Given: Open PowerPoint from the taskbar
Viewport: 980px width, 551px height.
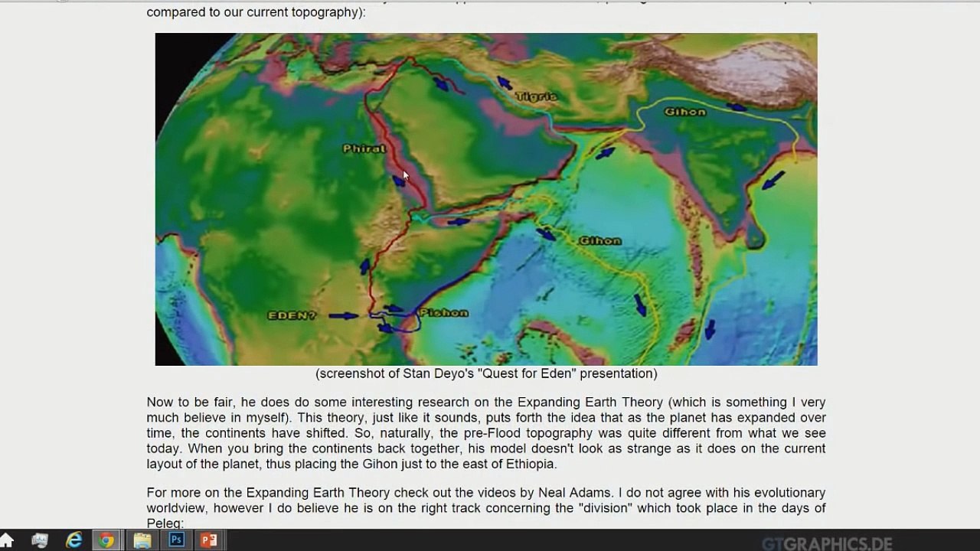Looking at the screenshot, I should coord(208,541).
